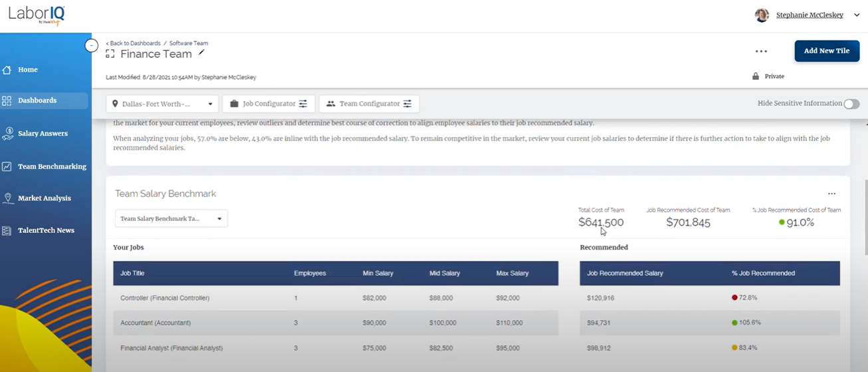Screen dimensions: 868x372
Task: Click the Dashboards grid icon
Action: [7, 100]
